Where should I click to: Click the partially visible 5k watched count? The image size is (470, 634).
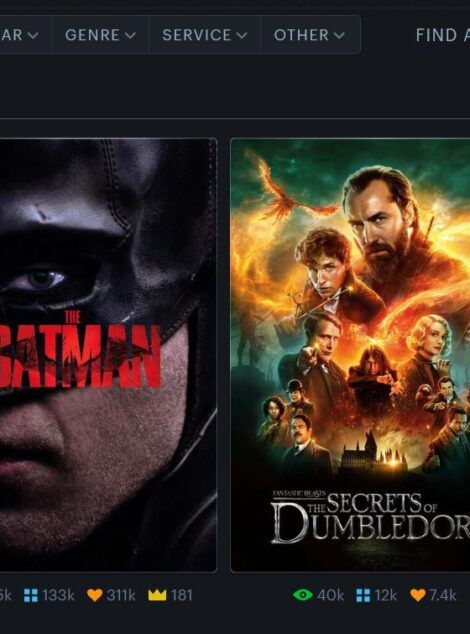(x=6, y=595)
